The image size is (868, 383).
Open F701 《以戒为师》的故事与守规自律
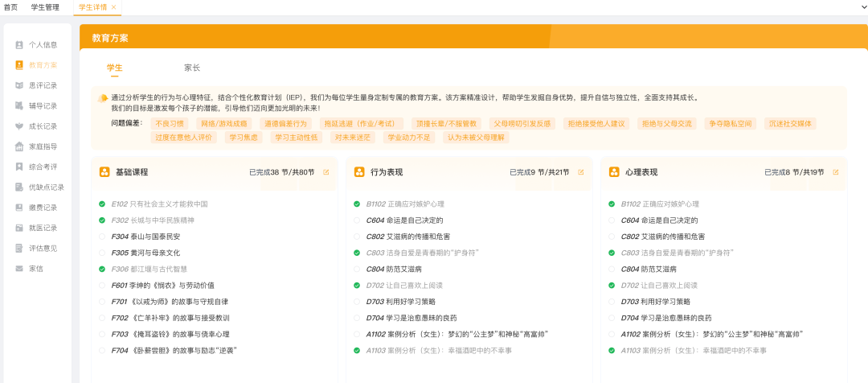(x=170, y=302)
